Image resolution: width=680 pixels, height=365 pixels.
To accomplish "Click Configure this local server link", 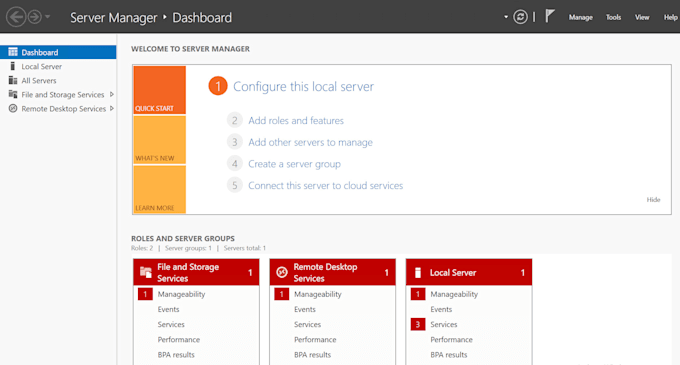I will [x=303, y=86].
